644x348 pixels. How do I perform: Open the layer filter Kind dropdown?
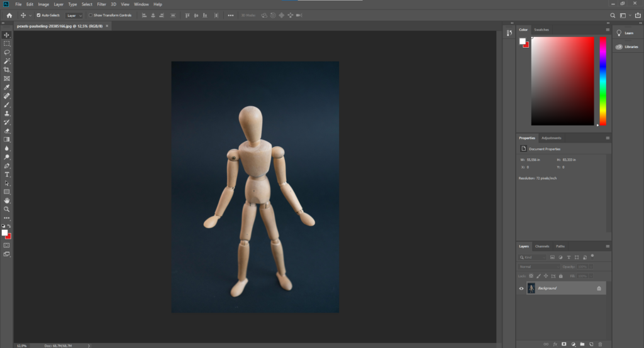point(532,258)
